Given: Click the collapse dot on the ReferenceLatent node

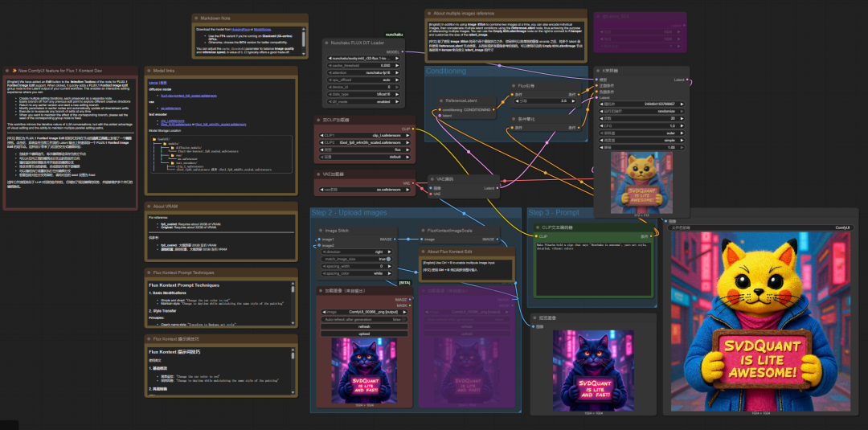Looking at the screenshot, I should (440, 100).
